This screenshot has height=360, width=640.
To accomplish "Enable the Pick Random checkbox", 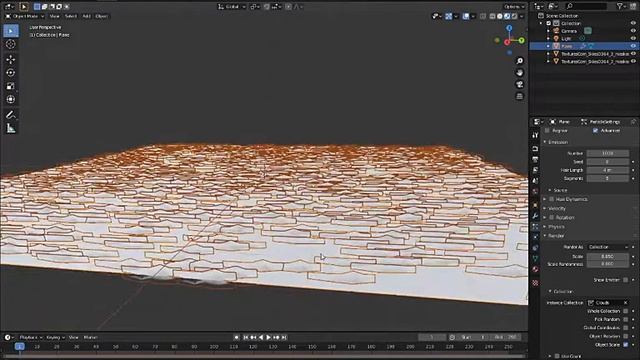I will [x=626, y=319].
